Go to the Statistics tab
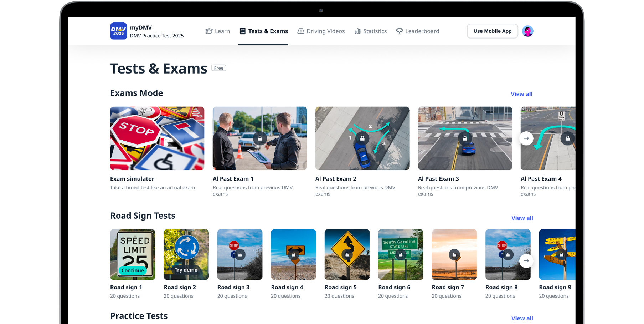644x324 pixels. pos(371,31)
